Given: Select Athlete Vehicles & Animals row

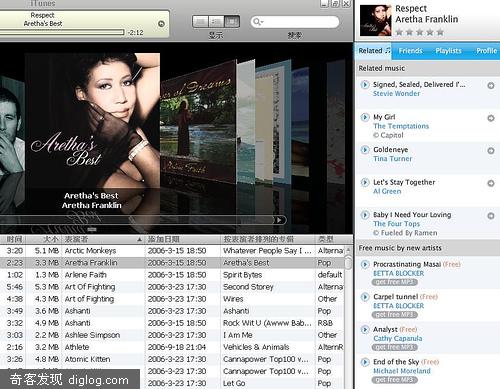Looking at the screenshot, I should [172, 347].
